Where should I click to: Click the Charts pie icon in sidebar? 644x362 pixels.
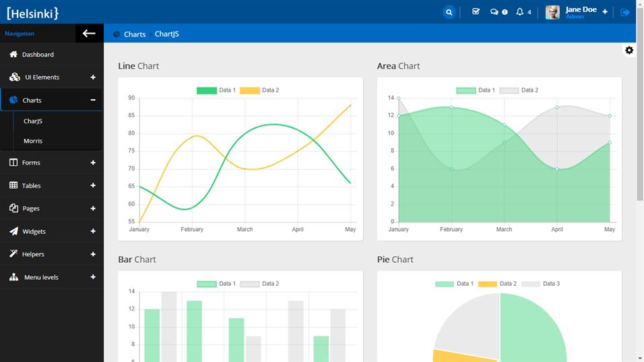tap(13, 100)
